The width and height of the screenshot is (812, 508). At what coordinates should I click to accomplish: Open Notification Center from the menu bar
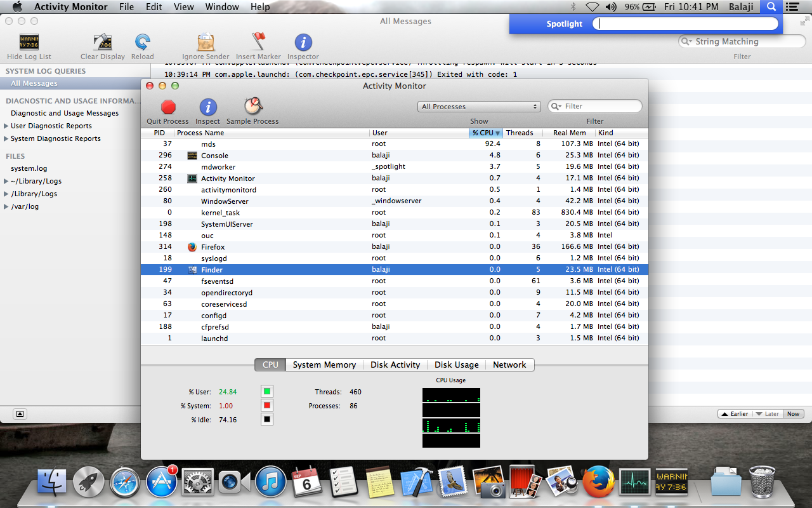(792, 7)
